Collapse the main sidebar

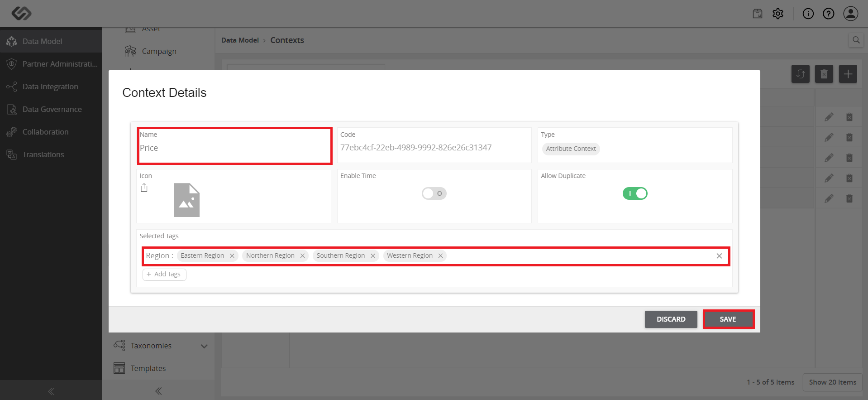coord(51,391)
